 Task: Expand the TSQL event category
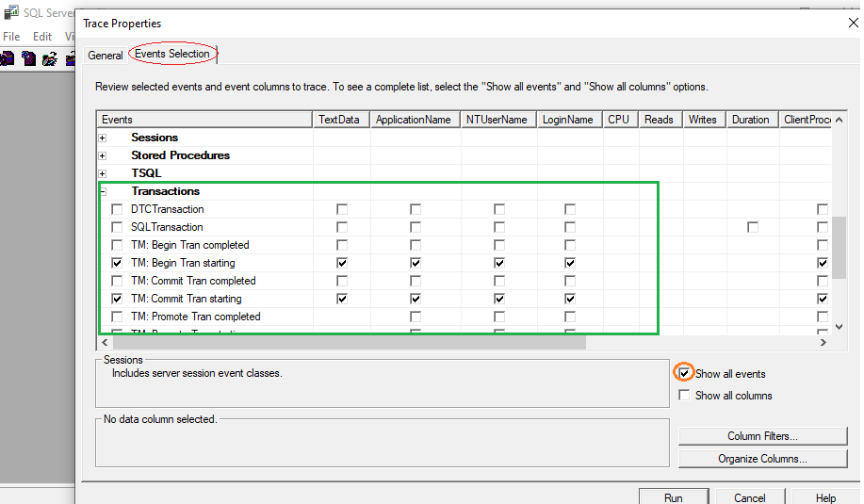point(103,173)
